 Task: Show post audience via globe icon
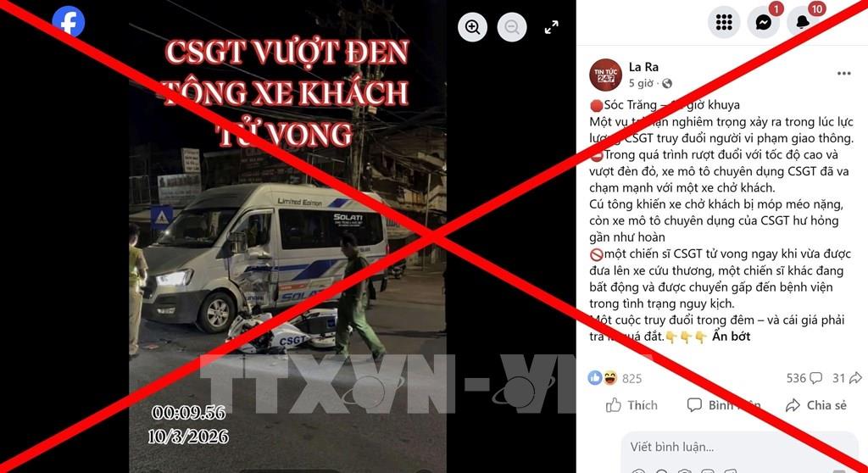click(666, 84)
